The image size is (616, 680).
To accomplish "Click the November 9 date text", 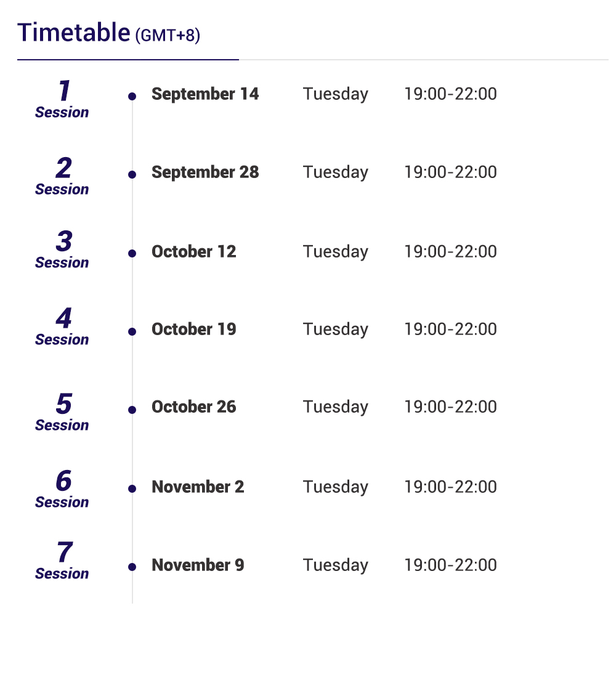I will point(198,565).
